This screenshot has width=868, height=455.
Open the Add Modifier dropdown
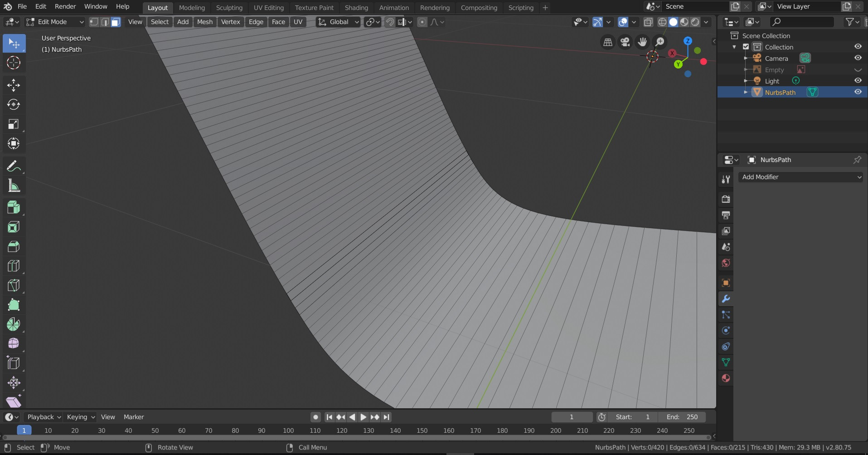(x=800, y=177)
